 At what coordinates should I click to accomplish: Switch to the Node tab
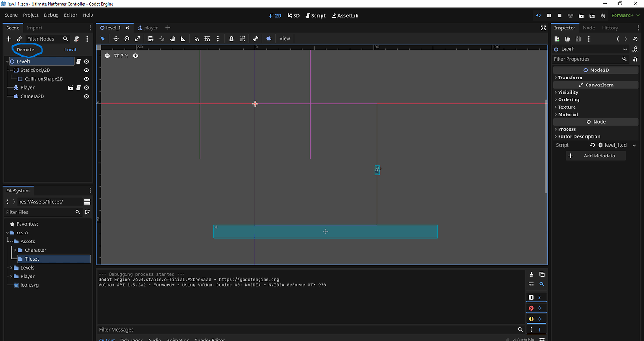point(588,28)
